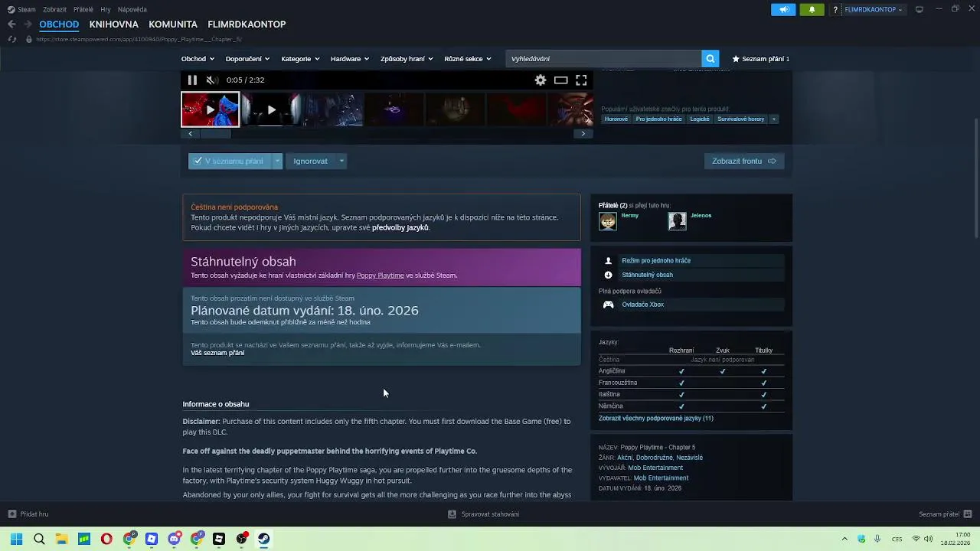The image size is (980, 551).
Task: Open the Hardware dropdown
Action: click(x=350, y=59)
